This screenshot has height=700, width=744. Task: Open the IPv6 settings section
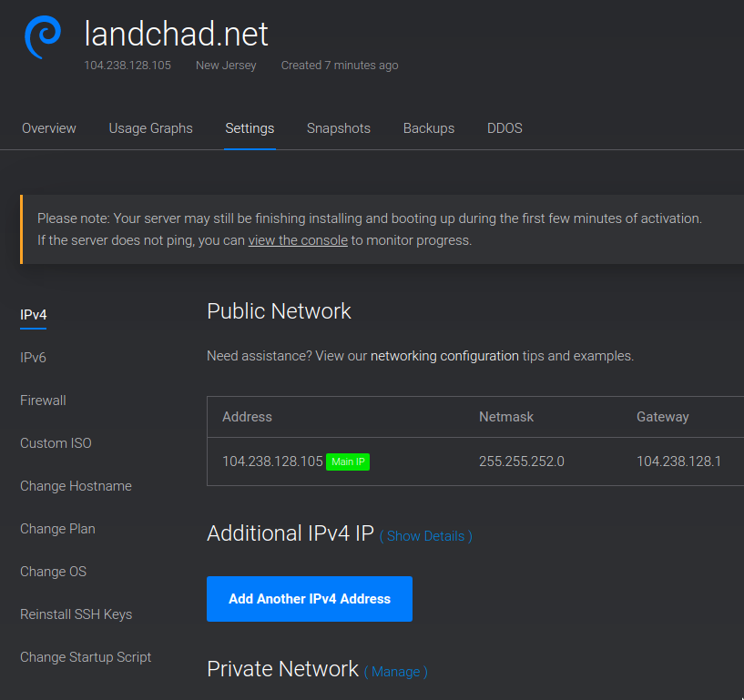click(33, 358)
